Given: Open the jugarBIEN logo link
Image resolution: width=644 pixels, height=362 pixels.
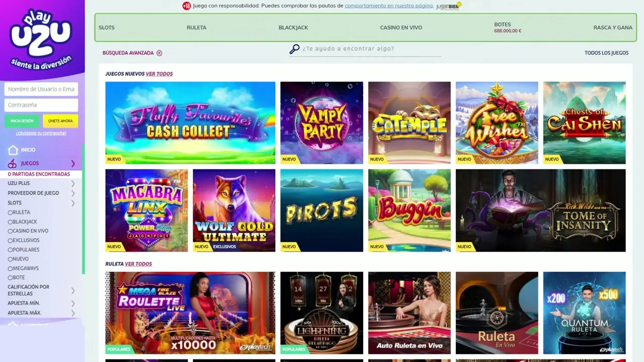Looking at the screenshot, I should point(448,6).
